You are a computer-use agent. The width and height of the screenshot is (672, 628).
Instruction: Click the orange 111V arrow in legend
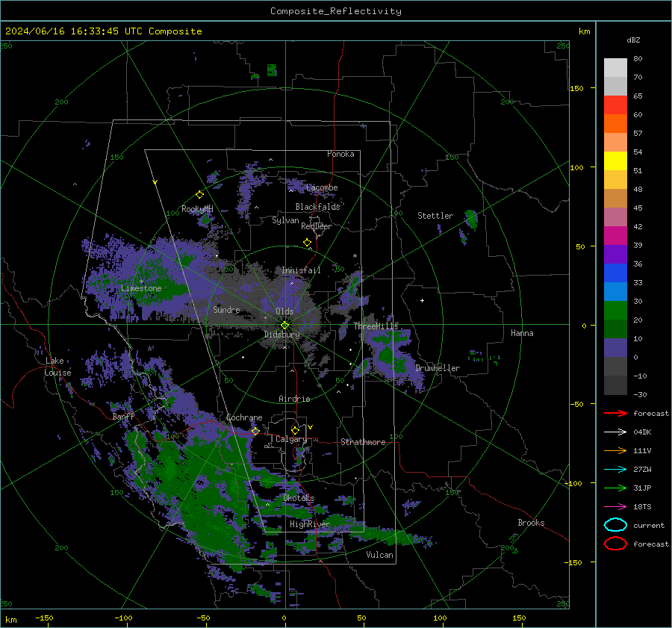(615, 450)
